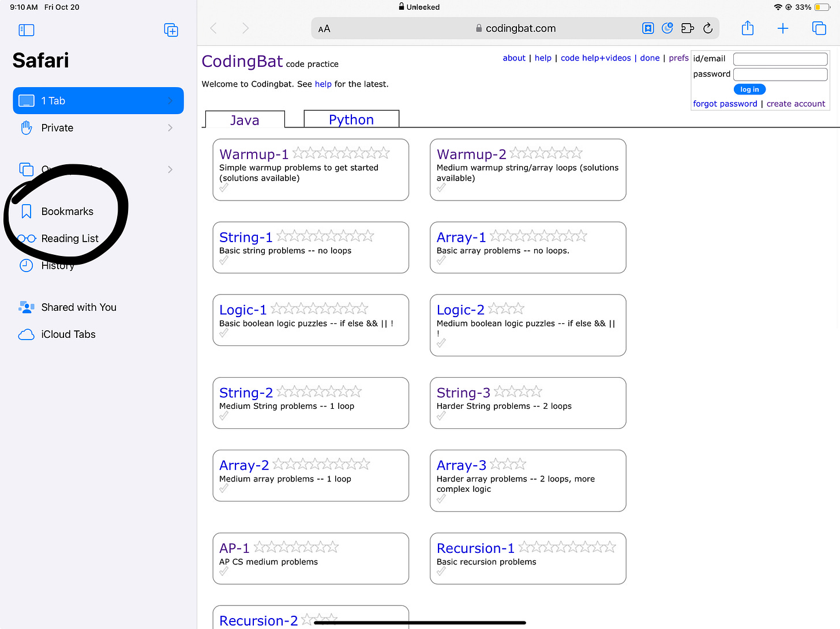Screen dimensions: 840x629
Task: Open the AP-1 problem set
Action: click(234, 548)
